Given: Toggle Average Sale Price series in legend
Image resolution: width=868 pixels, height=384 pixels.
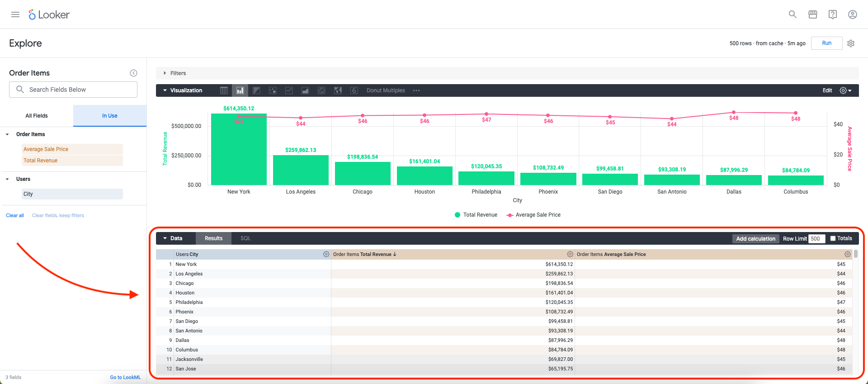Looking at the screenshot, I should click(x=533, y=215).
